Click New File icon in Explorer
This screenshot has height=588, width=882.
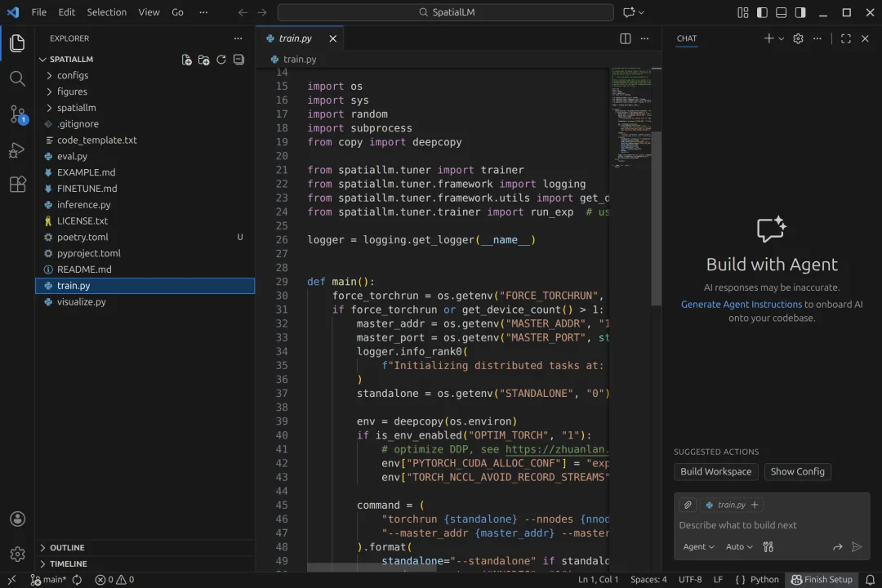[x=186, y=60]
